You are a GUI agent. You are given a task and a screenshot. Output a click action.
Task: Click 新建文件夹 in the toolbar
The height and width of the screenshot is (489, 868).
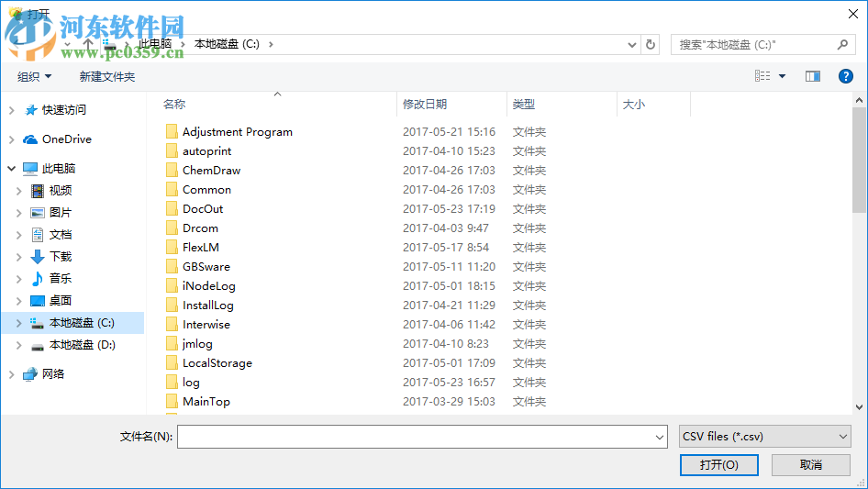(106, 77)
